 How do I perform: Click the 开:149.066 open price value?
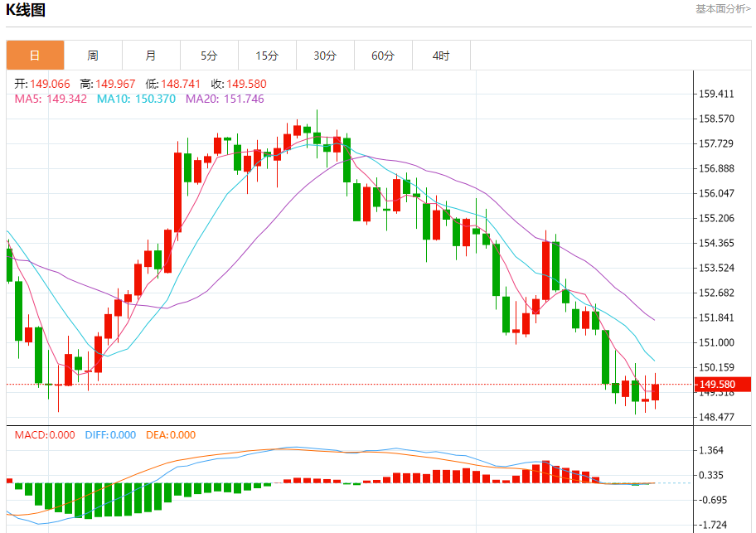42,84
